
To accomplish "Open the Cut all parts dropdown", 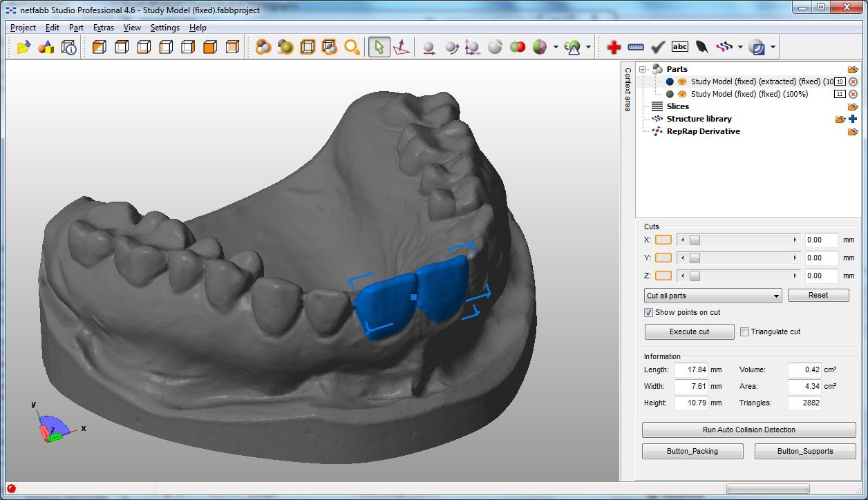I will (x=713, y=296).
